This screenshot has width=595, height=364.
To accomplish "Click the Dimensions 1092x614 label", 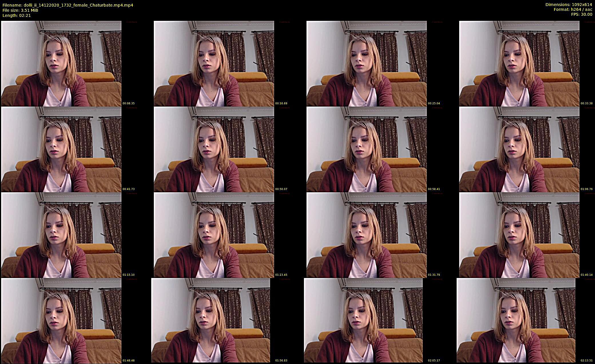I will click(568, 5).
